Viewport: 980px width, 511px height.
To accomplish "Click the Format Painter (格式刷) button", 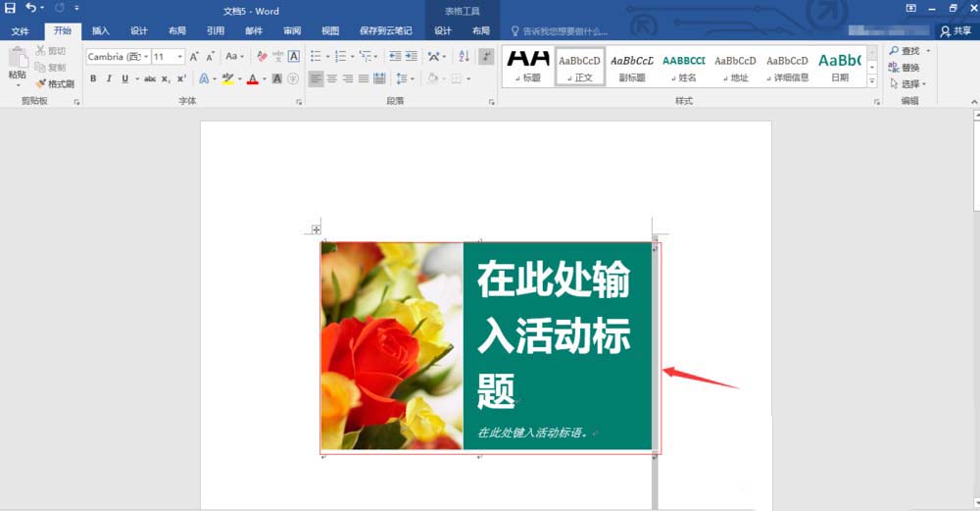I will [x=55, y=83].
